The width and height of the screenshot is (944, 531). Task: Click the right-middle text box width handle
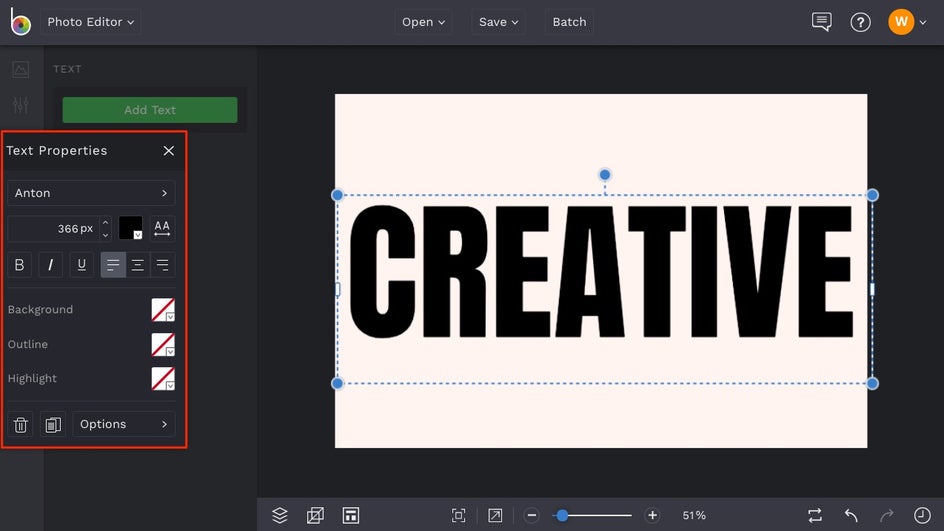click(x=872, y=290)
